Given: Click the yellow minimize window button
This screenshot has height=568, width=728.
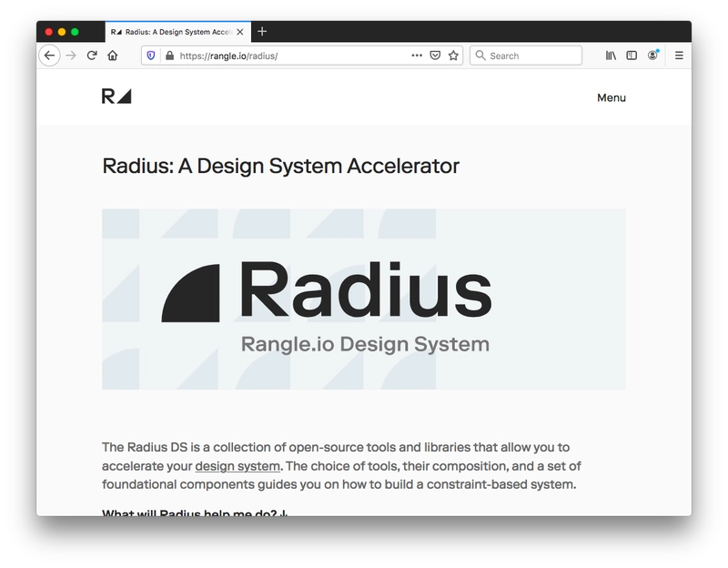Looking at the screenshot, I should pyautogui.click(x=62, y=32).
